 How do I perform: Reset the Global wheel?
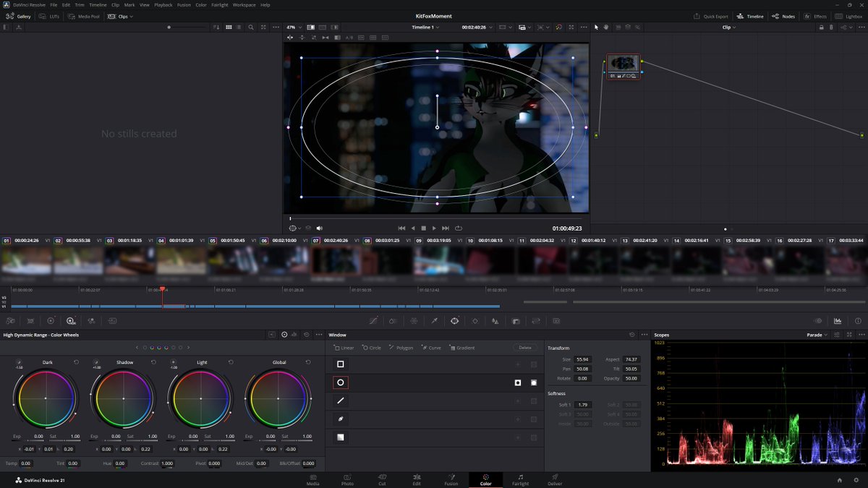coord(308,362)
